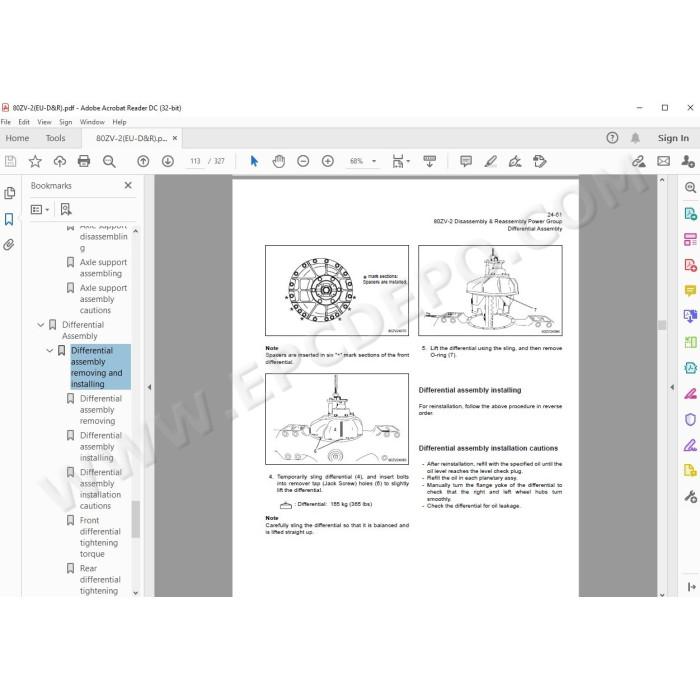Share a link using the link icon

638,161
